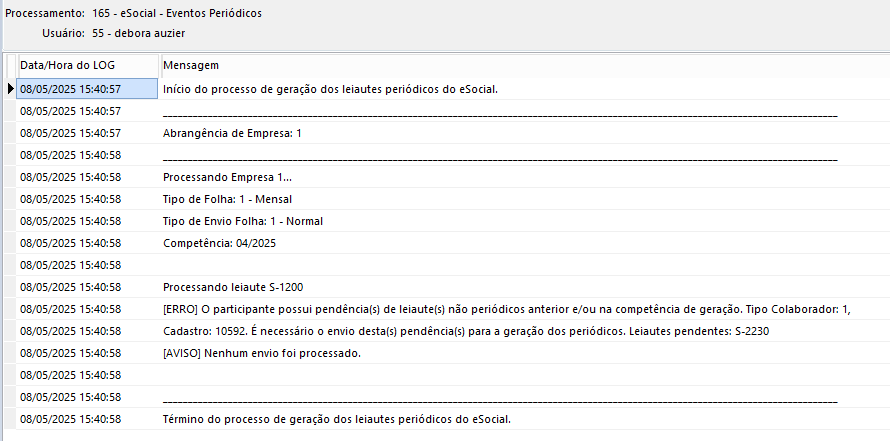The image size is (890, 441).
Task: Select the last row's timestamp cell
Action: [x=87, y=419]
